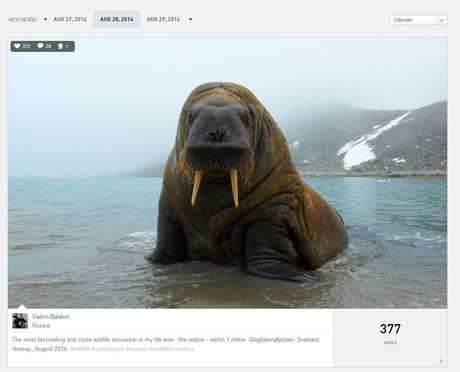Go to previous dates with the left arrow
The image size is (460, 372).
45,19
